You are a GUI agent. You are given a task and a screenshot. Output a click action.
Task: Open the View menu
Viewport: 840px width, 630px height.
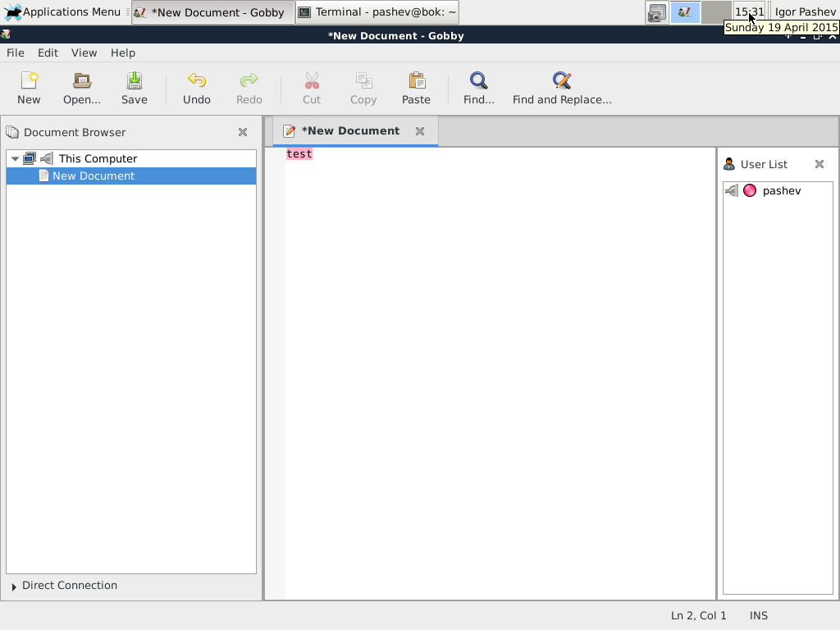[x=84, y=53]
